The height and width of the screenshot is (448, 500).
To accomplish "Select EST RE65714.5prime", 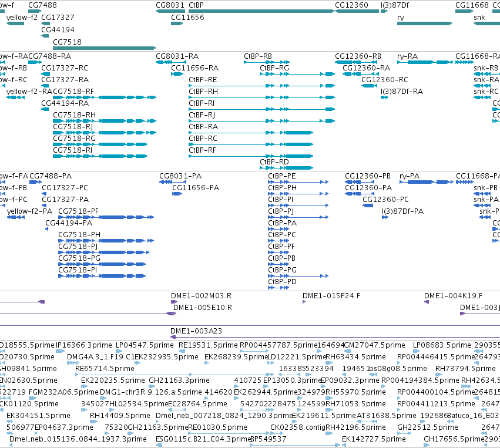I will [105, 369].
